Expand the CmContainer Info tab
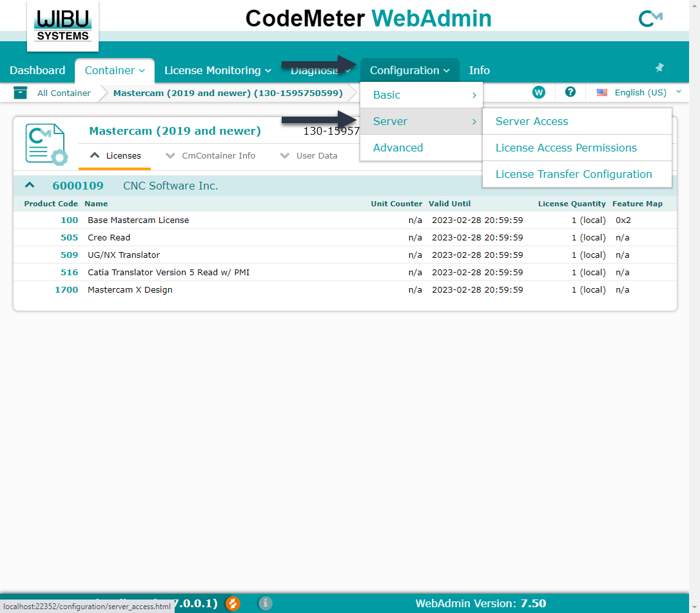Viewport: 700px width, 613px height. point(210,155)
